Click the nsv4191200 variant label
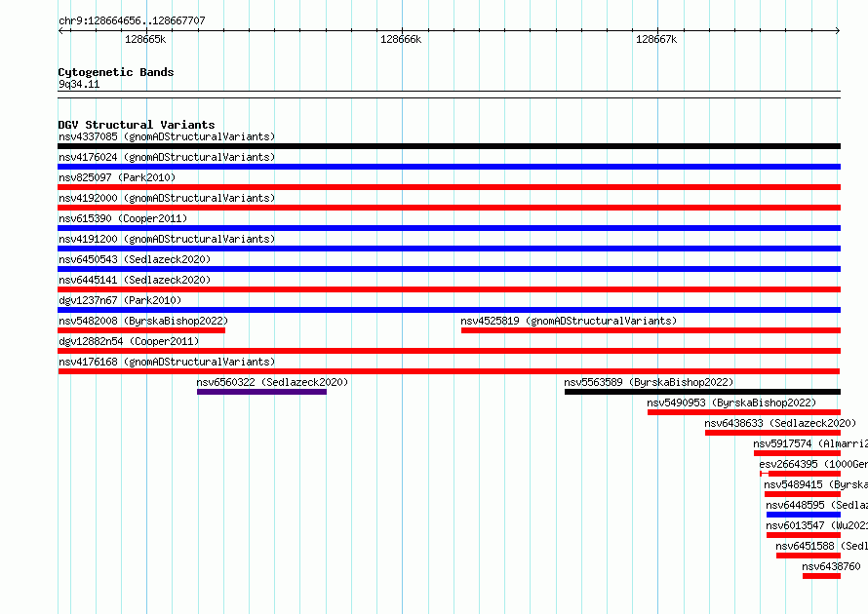The image size is (868, 614). point(167,239)
